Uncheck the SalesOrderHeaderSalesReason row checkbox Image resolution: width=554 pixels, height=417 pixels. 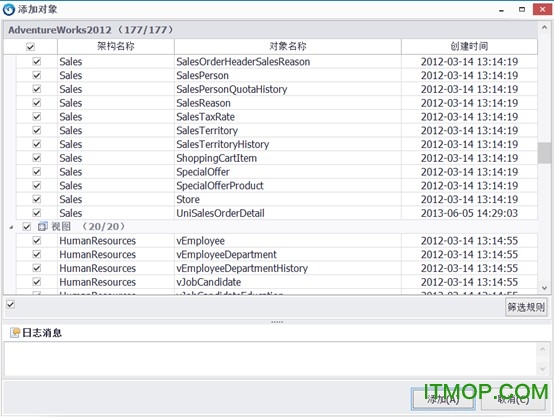37,61
